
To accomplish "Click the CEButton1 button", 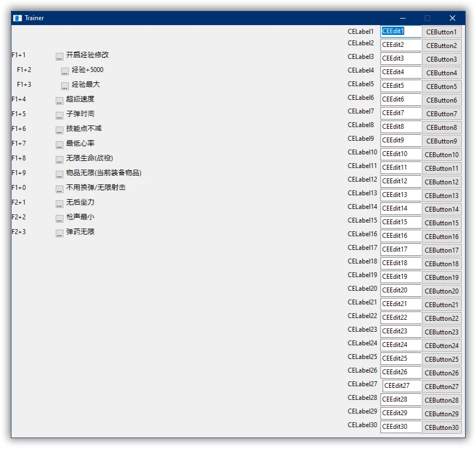I will 442,32.
